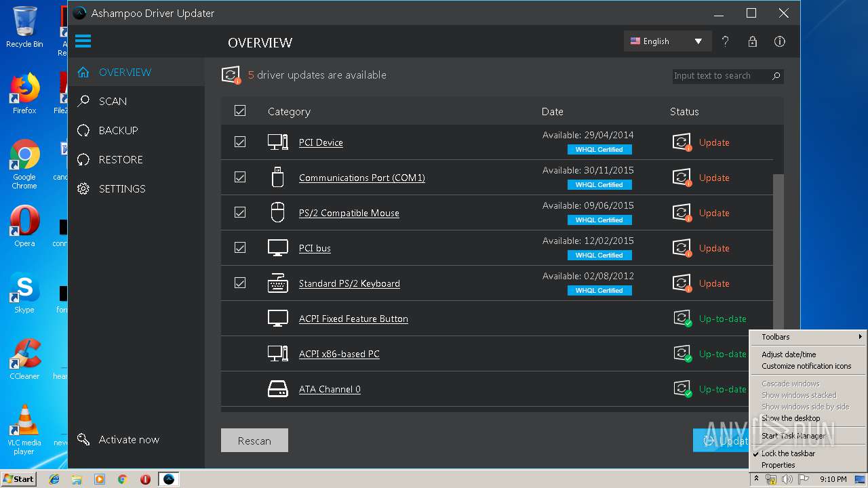This screenshot has height=488, width=868.
Task: Click the search input field
Action: click(x=720, y=76)
